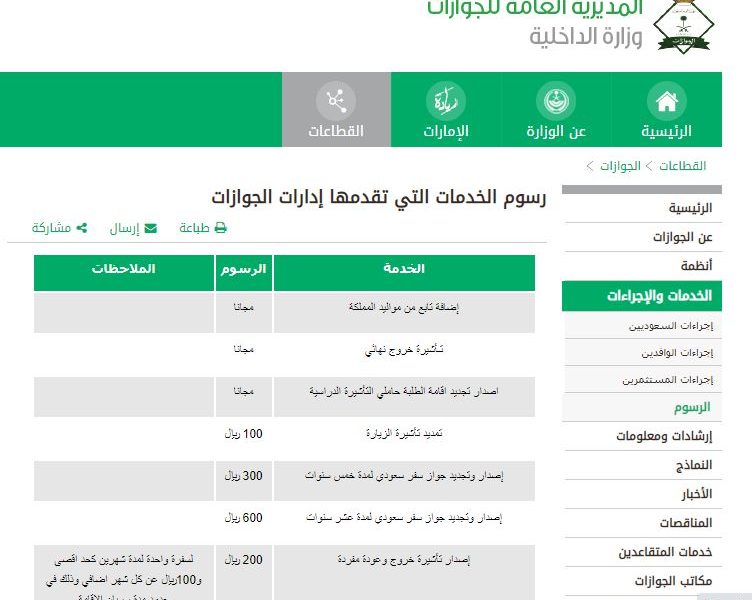Open إجراءات السعوديين submenu item

click(643, 326)
